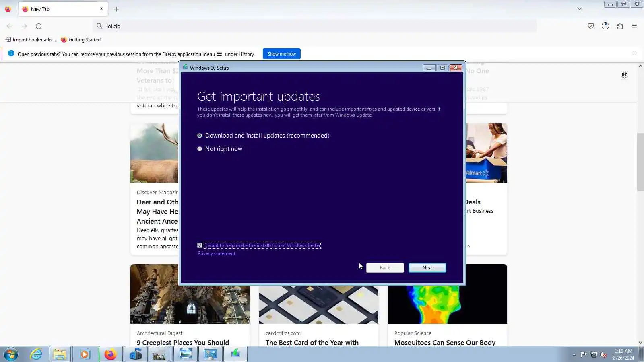Viewport: 644px width, 362px height.
Task: Click the 'cardcritics.com' source label
Action: tap(283, 333)
